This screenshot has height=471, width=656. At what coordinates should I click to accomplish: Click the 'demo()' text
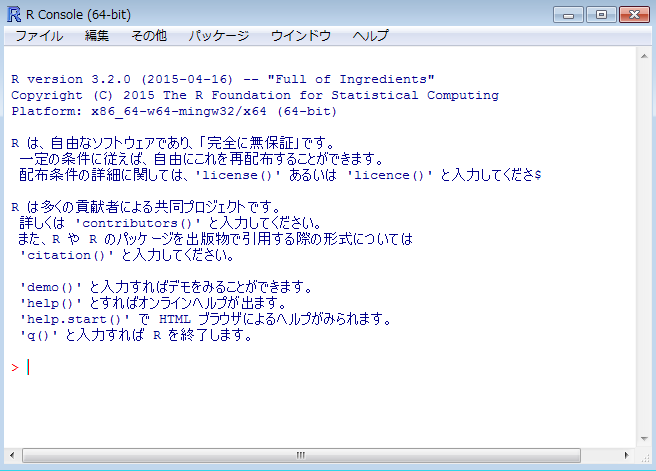coord(51,287)
